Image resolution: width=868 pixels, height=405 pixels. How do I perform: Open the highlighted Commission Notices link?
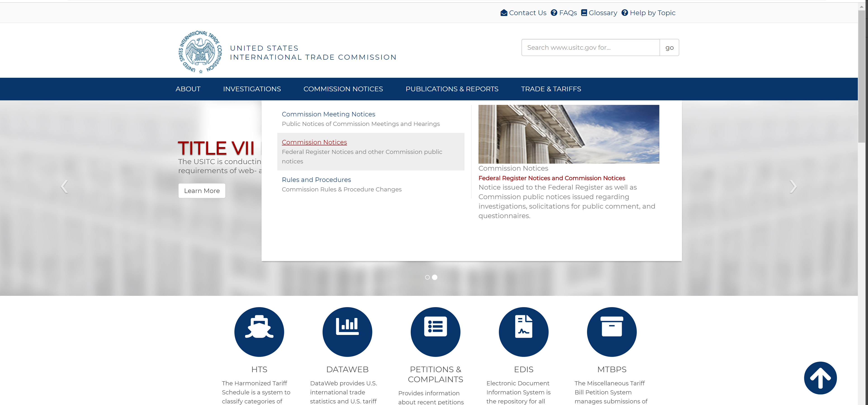click(314, 142)
